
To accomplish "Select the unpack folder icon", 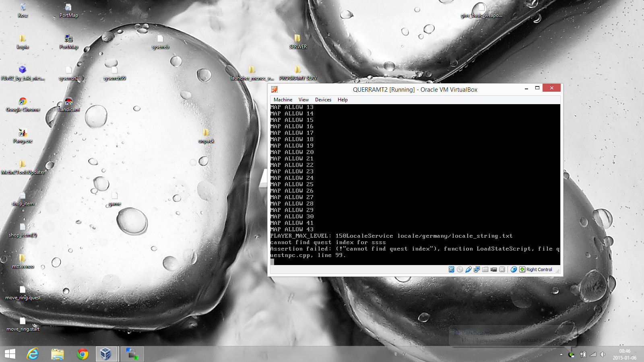I will [x=206, y=136].
